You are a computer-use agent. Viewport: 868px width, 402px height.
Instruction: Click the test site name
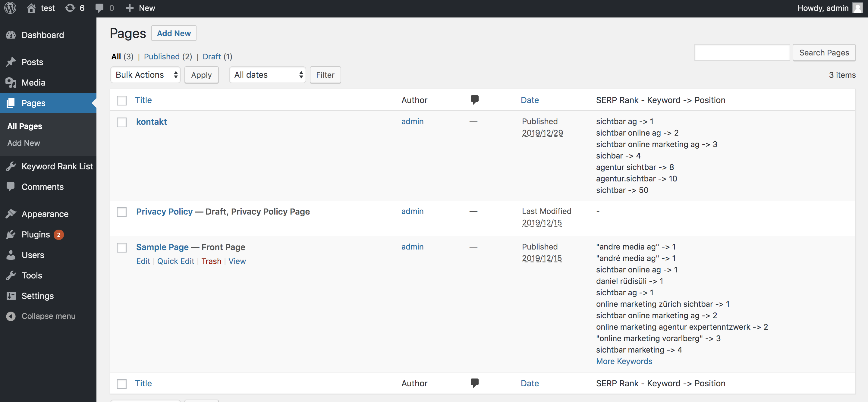point(48,8)
